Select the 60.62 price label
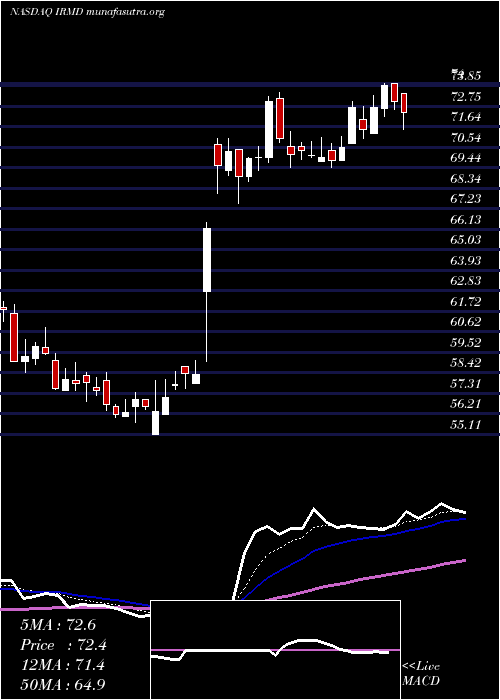The width and height of the screenshot is (500, 700). [x=466, y=321]
